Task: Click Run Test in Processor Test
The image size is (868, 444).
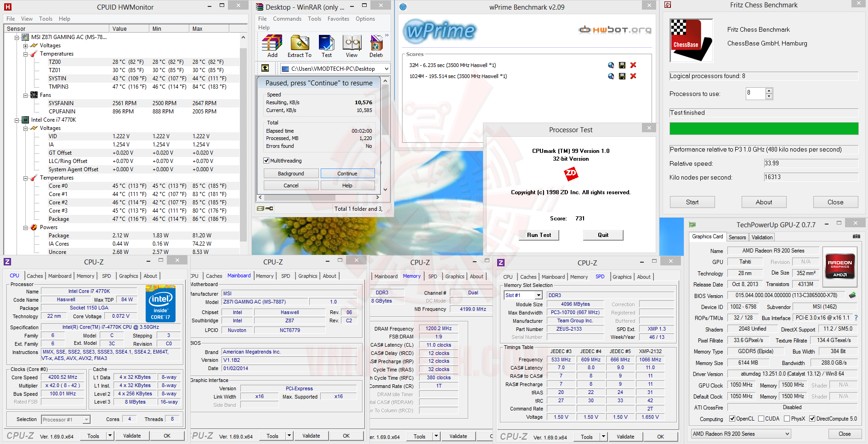Action: [539, 235]
